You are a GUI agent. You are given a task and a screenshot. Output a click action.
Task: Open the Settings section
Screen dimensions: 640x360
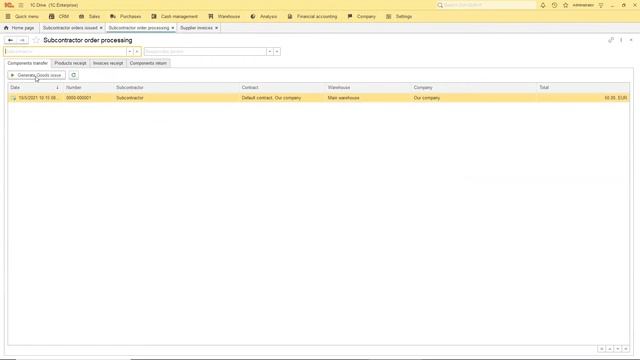pos(399,16)
